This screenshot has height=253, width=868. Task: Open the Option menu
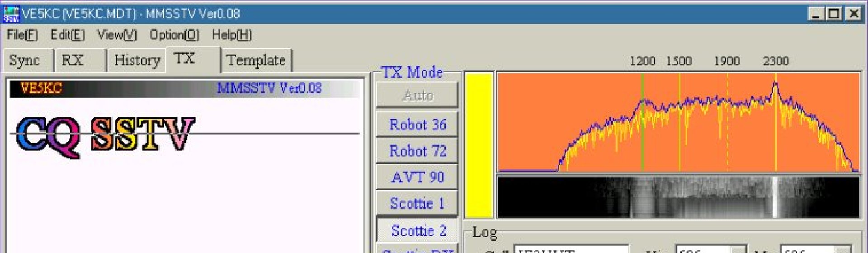175,35
